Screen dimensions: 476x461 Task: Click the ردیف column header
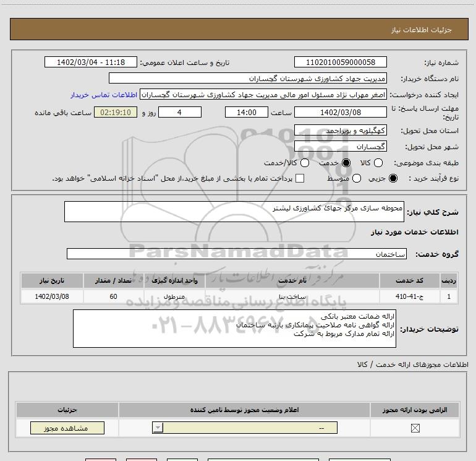tap(449, 280)
